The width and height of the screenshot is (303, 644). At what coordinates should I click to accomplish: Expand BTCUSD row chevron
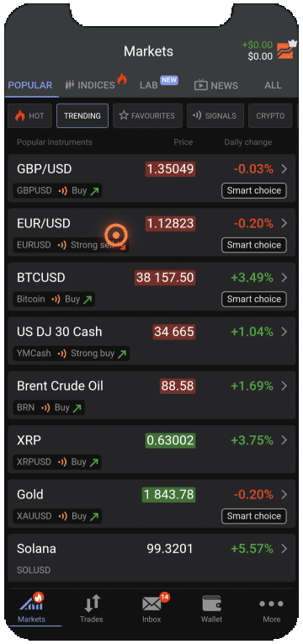pyautogui.click(x=284, y=278)
